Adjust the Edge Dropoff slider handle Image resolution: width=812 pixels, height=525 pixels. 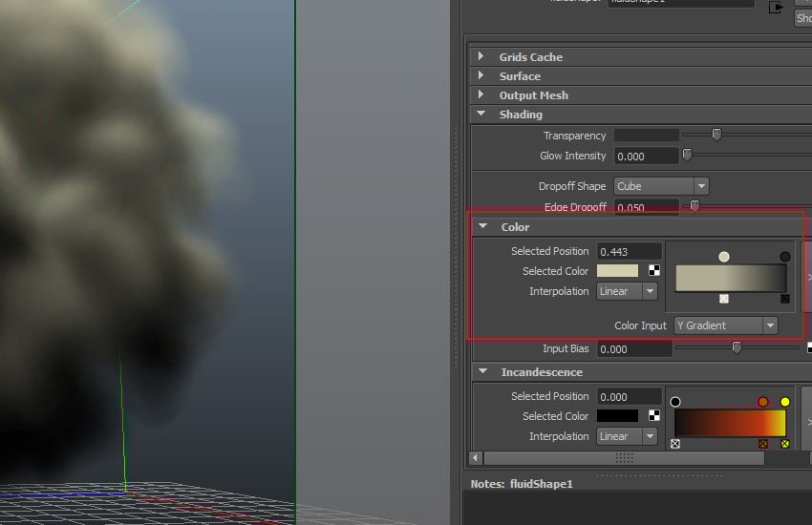[694, 206]
